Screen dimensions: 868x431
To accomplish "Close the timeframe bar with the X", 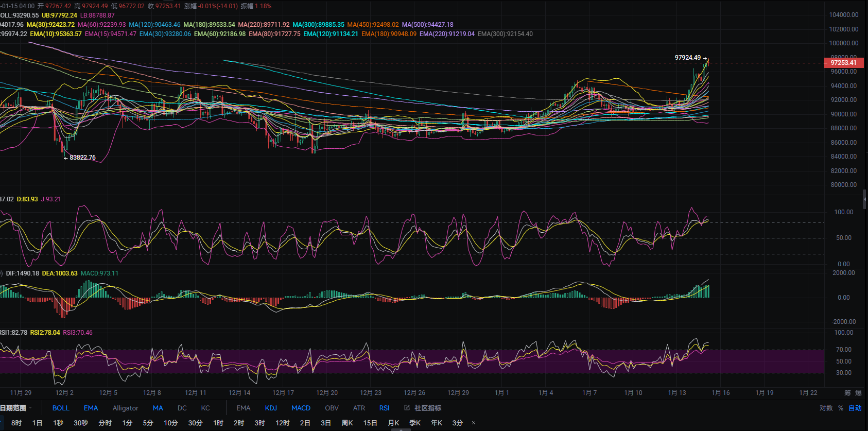I will (x=474, y=423).
